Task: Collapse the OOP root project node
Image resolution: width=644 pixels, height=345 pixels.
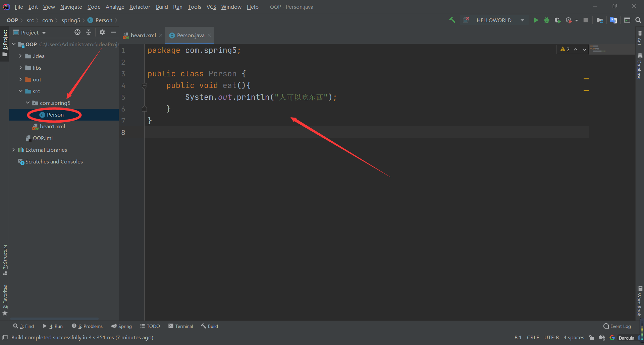Action: [x=14, y=44]
